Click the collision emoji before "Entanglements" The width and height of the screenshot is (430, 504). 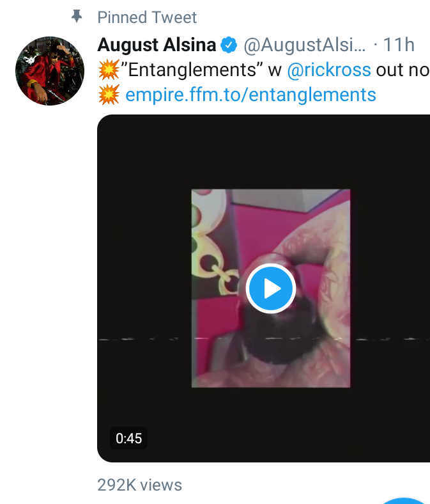pos(109,70)
